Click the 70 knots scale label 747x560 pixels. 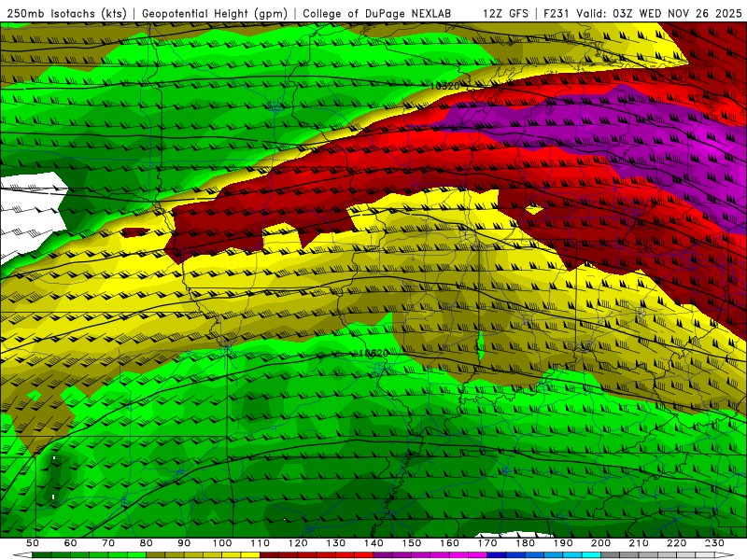click(108, 543)
